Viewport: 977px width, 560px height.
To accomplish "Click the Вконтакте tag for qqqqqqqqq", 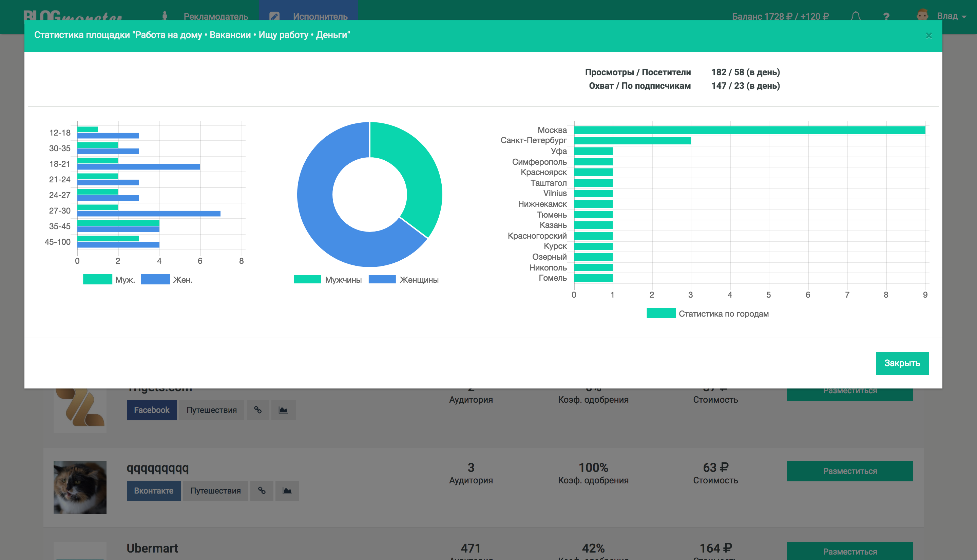I will click(x=154, y=491).
